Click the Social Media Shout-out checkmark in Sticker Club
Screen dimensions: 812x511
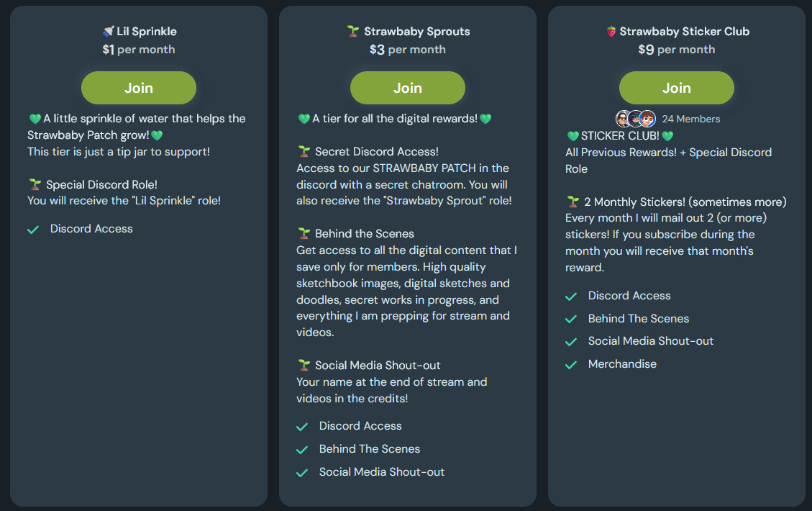pos(571,342)
